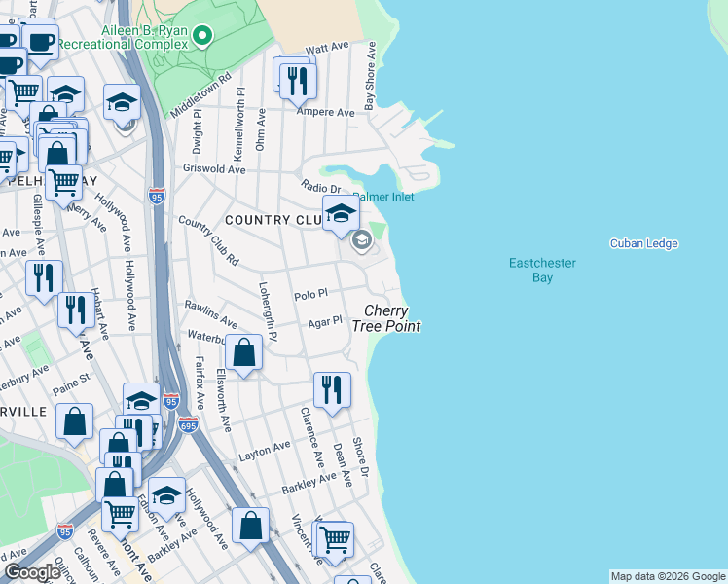728x584 pixels.
Task: Select the restaurant marker next to Hobart Ave
Action: [x=76, y=311]
